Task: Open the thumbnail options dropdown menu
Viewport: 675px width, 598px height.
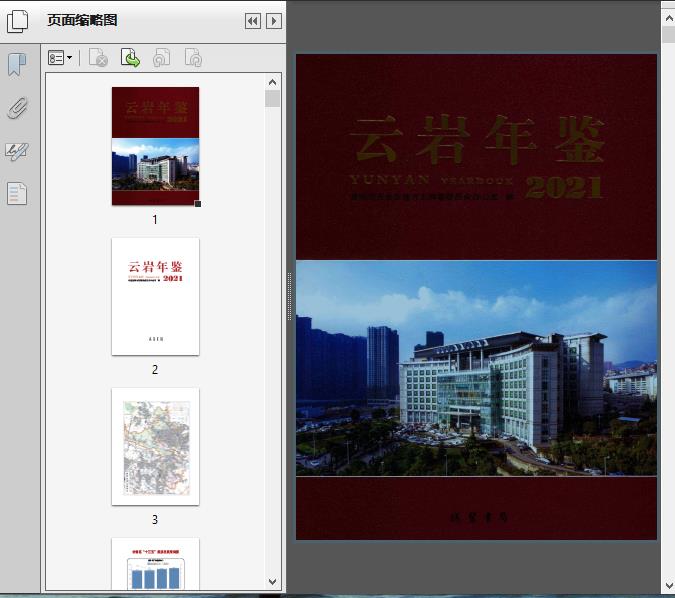Action: [x=60, y=58]
